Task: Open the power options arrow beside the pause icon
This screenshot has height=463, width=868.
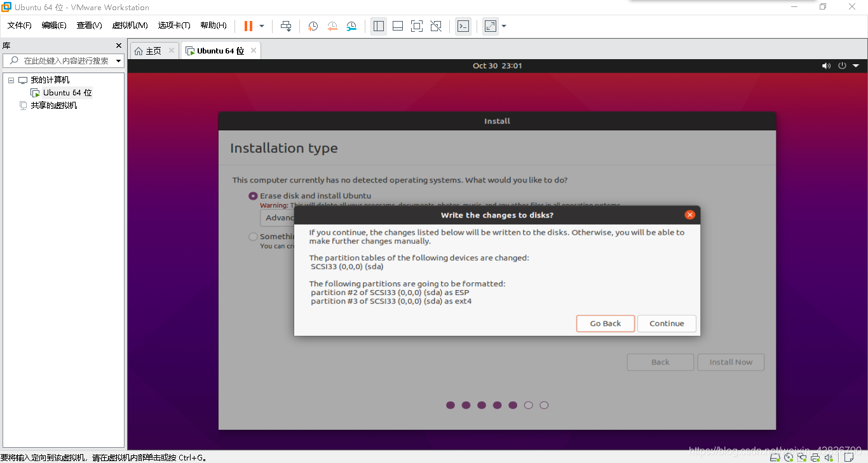Action: [262, 26]
